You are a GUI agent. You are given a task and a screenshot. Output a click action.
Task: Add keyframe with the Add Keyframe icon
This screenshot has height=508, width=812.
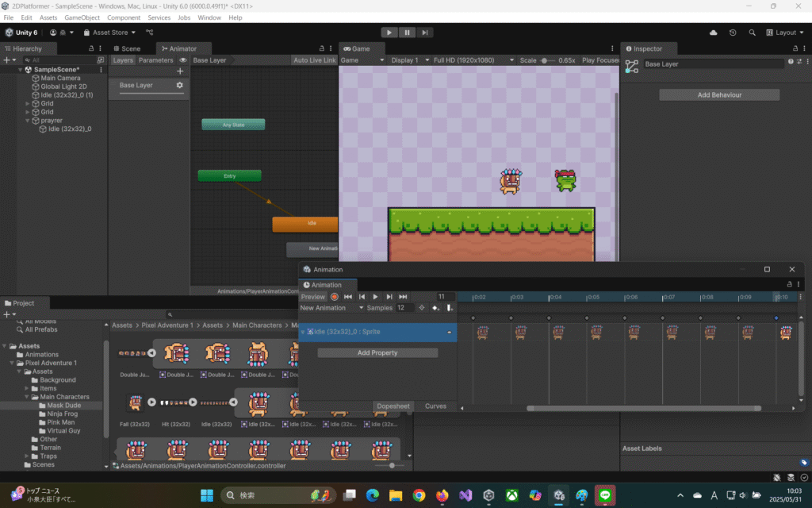point(435,308)
